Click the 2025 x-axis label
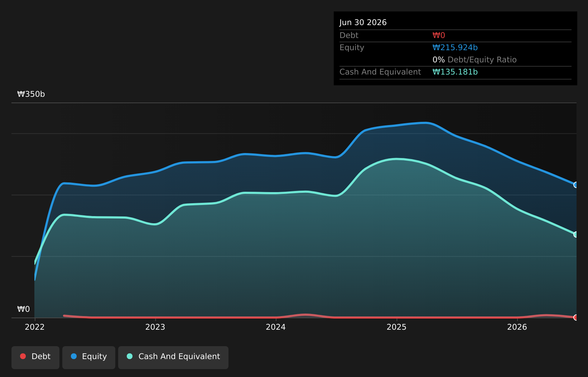 coord(396,327)
